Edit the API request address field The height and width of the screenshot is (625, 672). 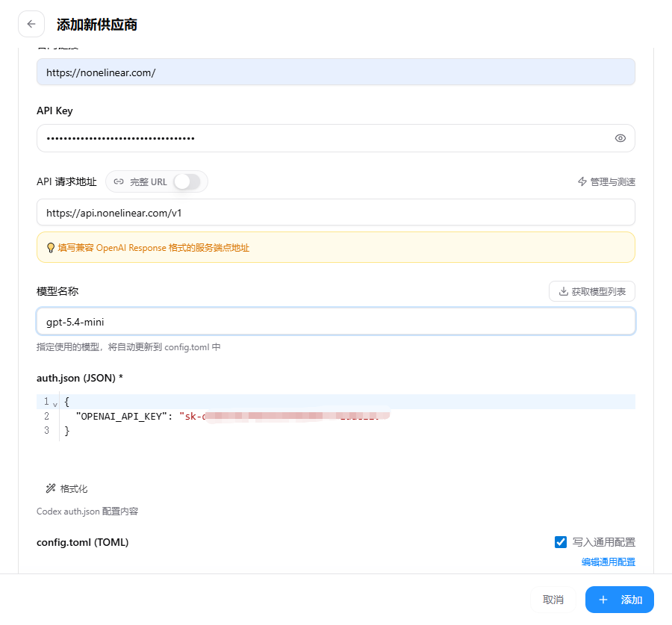pyautogui.click(x=335, y=213)
